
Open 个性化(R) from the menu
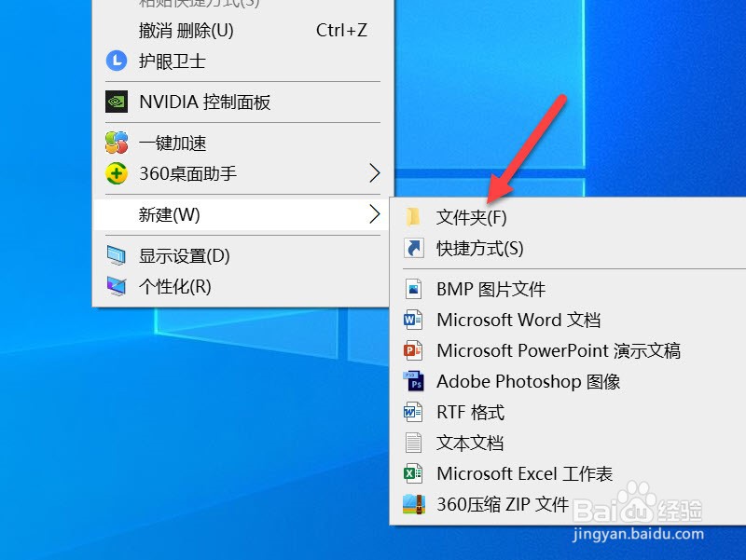point(242,286)
